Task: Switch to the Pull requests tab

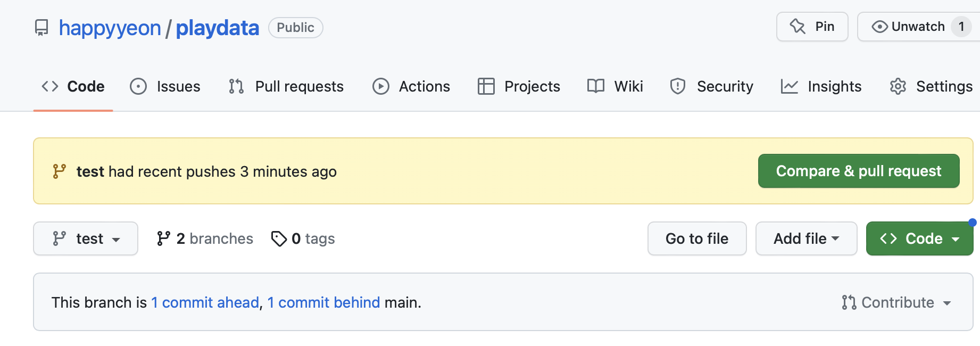Action: coord(286,86)
